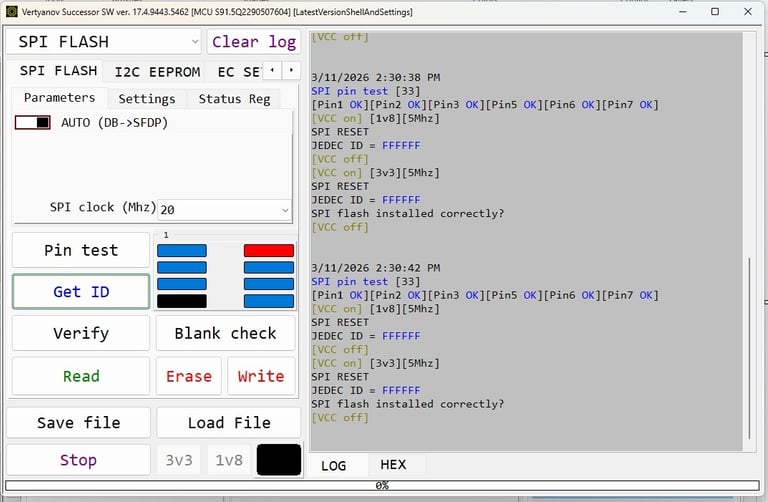The width and height of the screenshot is (768, 502).
Task: Click the black pin 4 indicator
Action: coord(182,301)
